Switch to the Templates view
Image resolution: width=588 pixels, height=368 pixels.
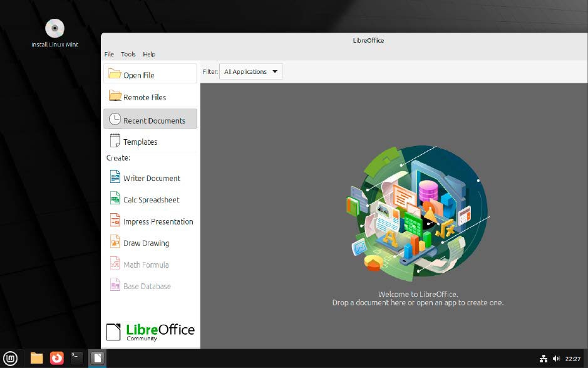tap(150, 142)
